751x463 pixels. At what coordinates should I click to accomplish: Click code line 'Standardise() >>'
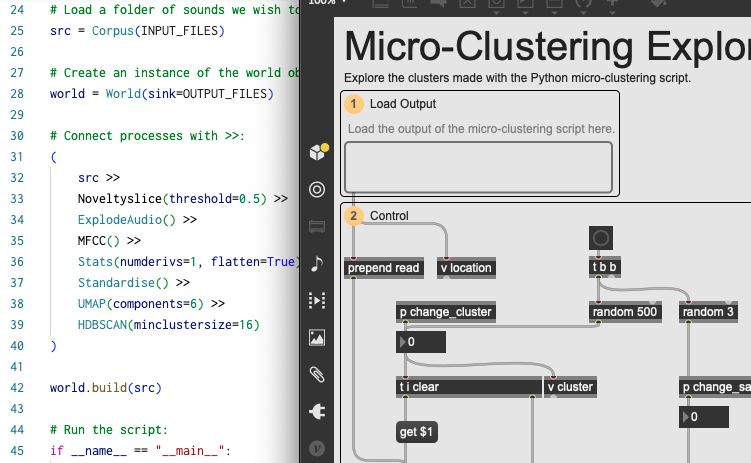(134, 283)
